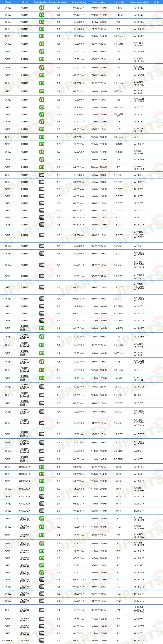Click the 01.2013 -> production date
This screenshot has height=644, width=163.
pos(79,626)
